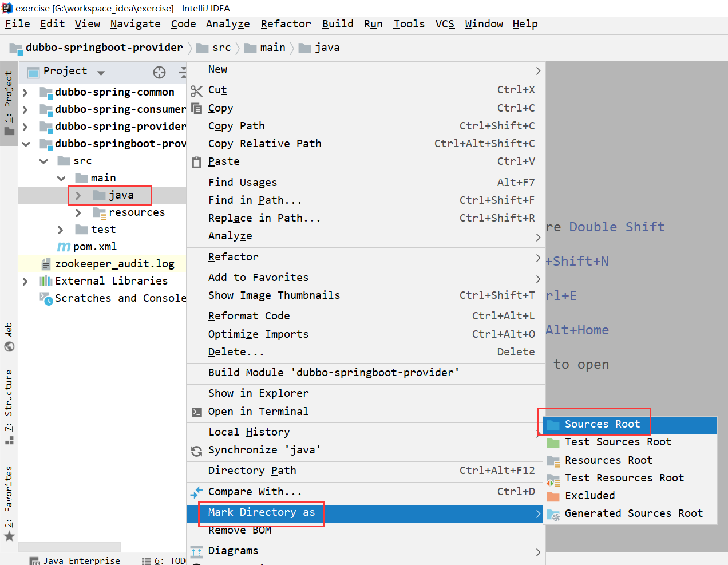Open the Local History submenu

coord(366,432)
